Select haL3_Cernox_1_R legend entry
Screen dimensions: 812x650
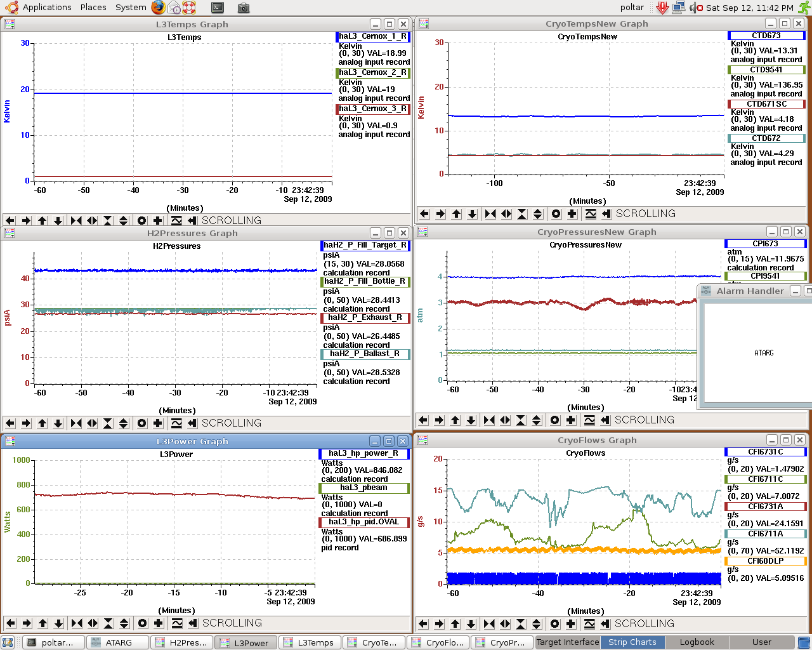pyautogui.click(x=373, y=37)
